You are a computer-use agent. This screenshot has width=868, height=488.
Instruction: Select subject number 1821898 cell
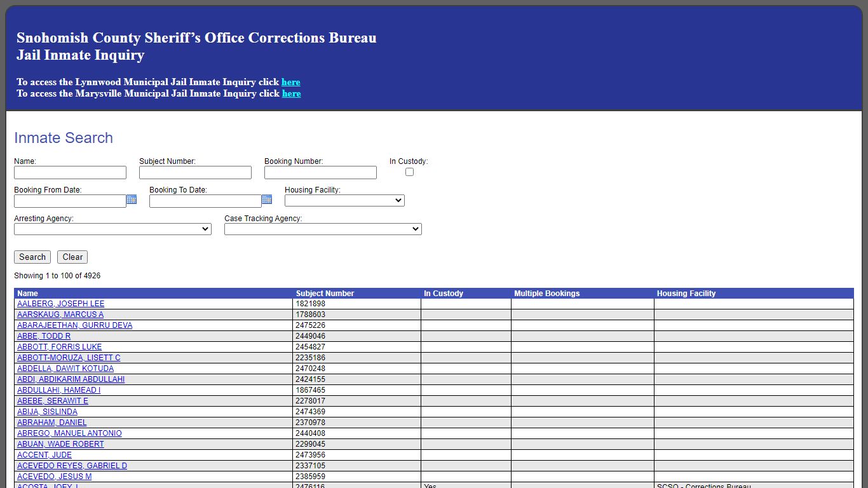[356, 304]
